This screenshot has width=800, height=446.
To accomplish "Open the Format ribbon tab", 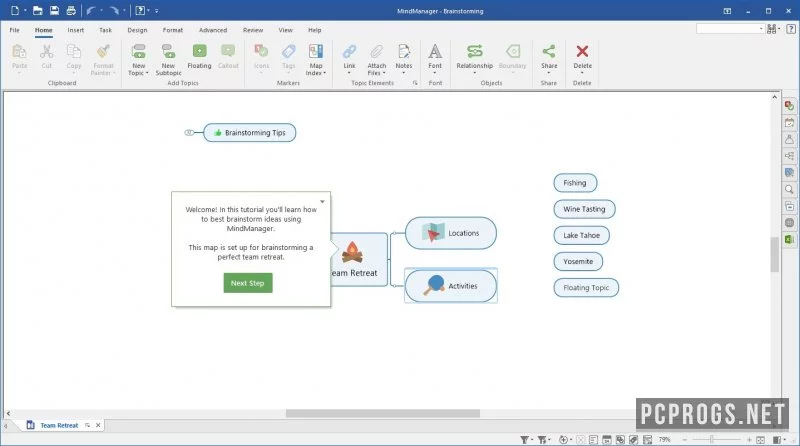I will [x=172, y=30].
